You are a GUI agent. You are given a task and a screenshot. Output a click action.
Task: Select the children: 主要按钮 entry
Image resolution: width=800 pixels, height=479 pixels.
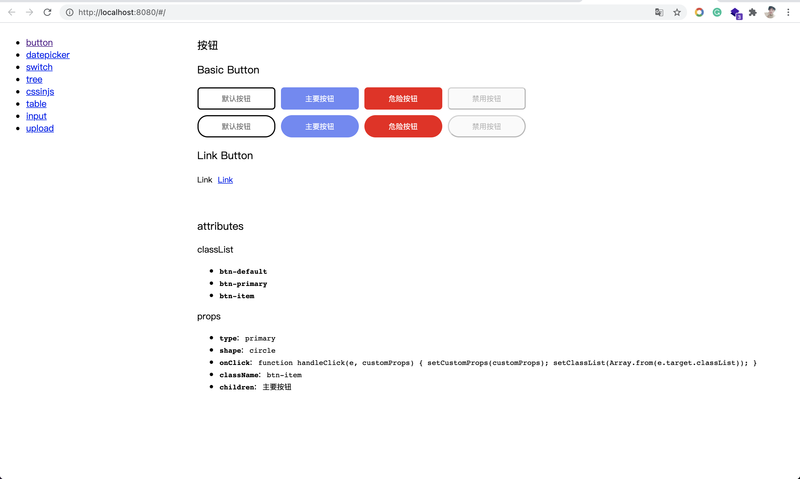[256, 388]
